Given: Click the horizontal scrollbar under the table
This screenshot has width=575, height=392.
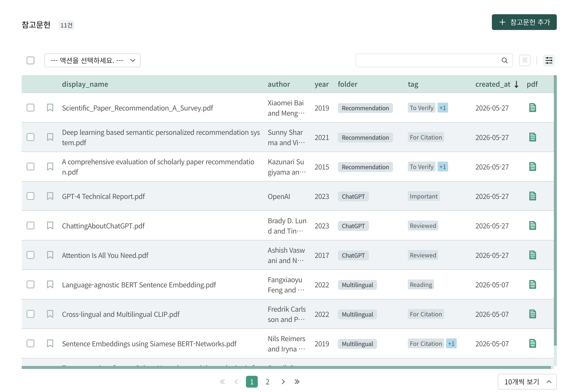Looking at the screenshot, I should click(x=286, y=367).
